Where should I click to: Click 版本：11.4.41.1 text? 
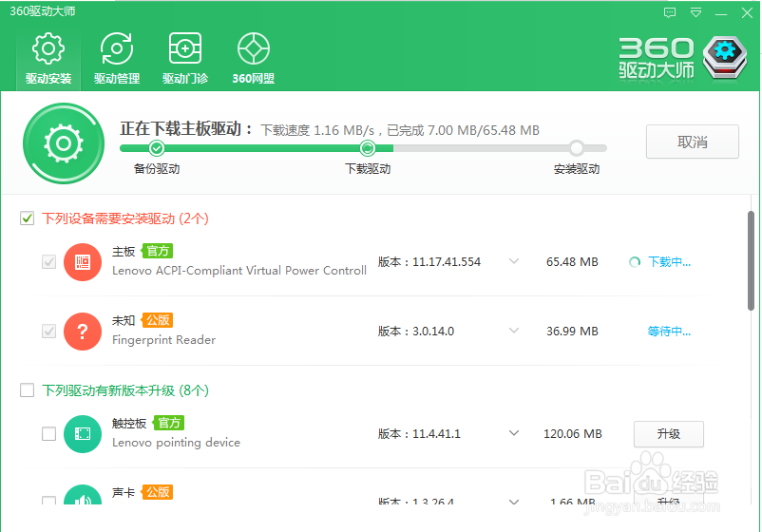click(x=419, y=434)
